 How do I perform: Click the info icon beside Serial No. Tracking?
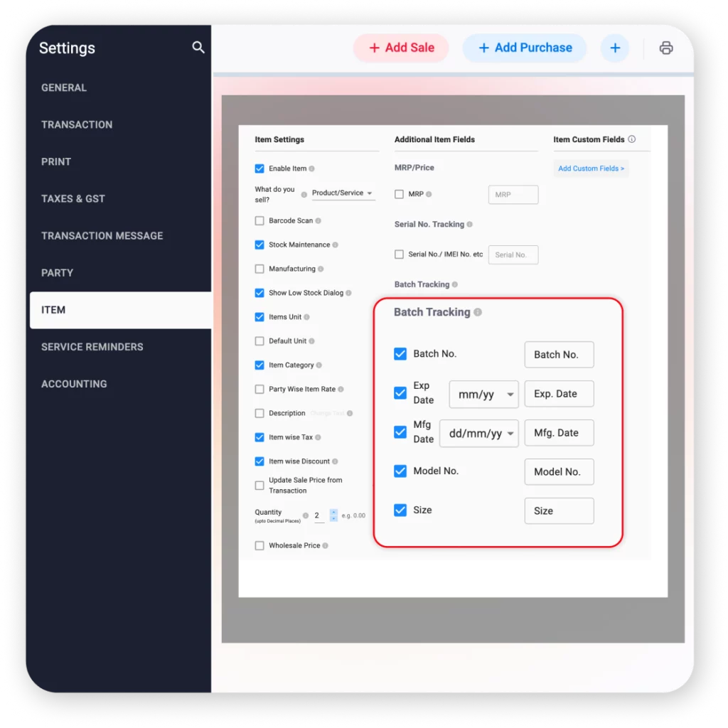470,225
